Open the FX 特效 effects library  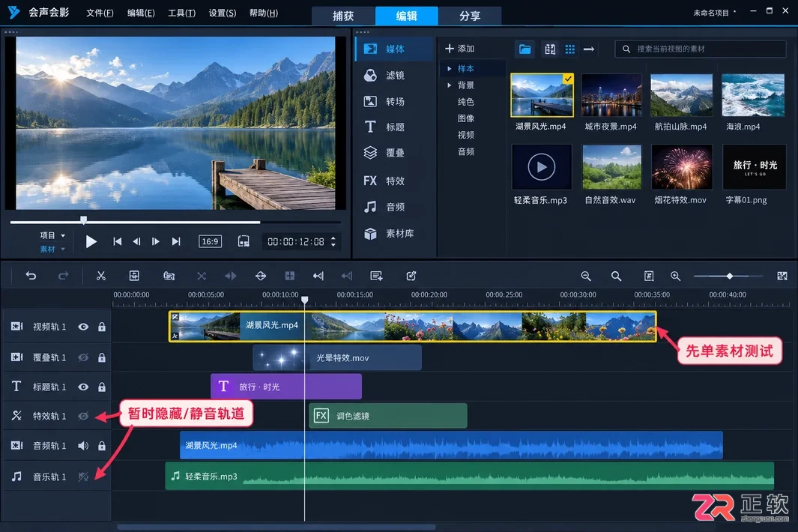384,181
